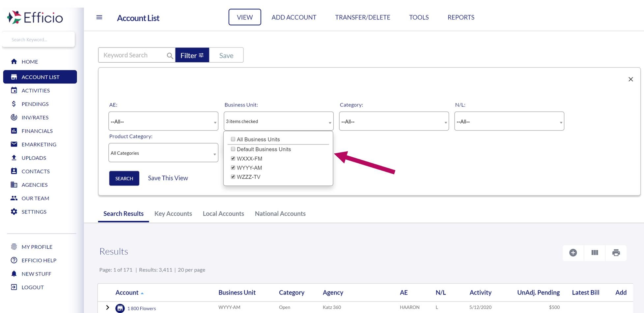Open the VIEW tab
644x313 pixels.
(x=245, y=17)
